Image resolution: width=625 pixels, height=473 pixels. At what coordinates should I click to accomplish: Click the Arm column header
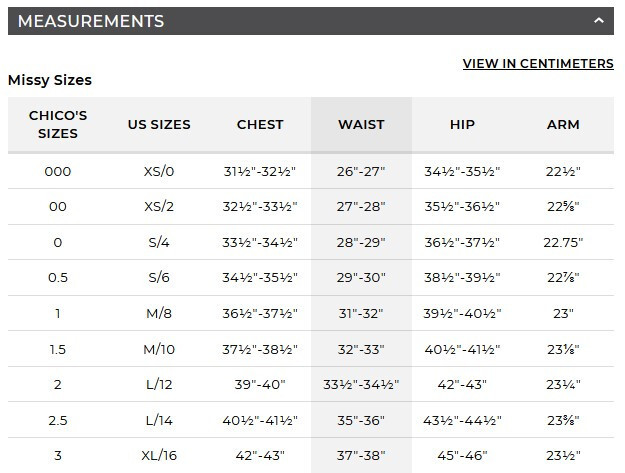coord(563,125)
